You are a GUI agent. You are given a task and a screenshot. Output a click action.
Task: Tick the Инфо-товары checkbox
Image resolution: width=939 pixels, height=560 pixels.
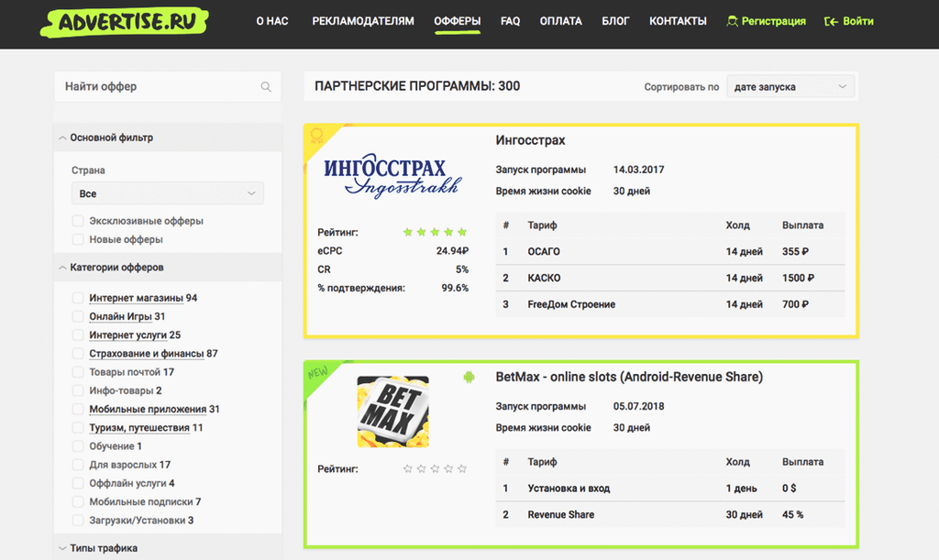pyautogui.click(x=78, y=390)
